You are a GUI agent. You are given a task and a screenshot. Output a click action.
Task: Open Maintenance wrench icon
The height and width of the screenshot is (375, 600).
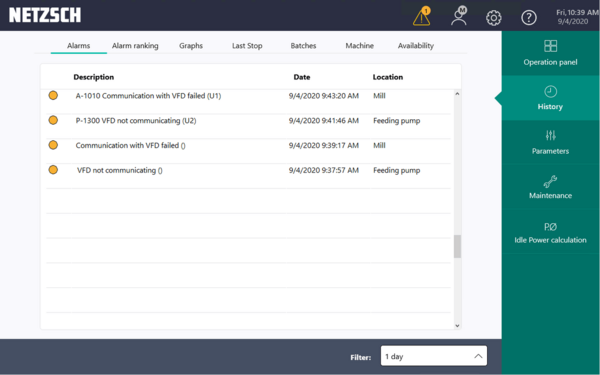click(550, 181)
